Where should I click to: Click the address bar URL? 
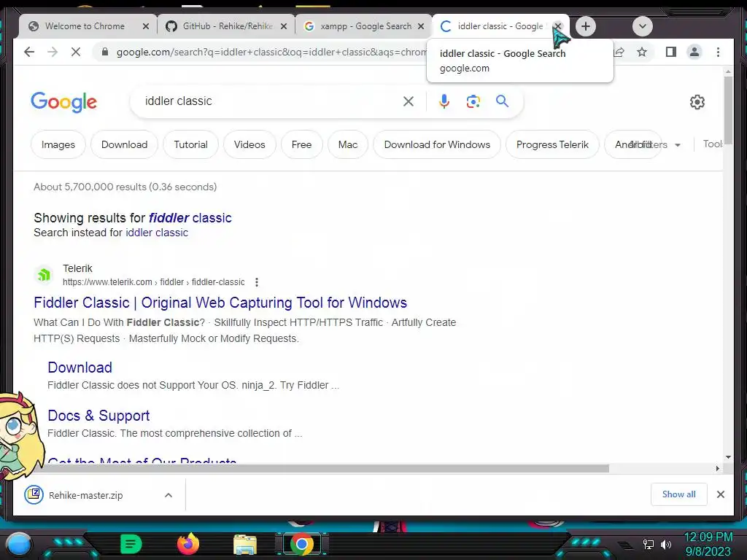pyautogui.click(x=271, y=52)
